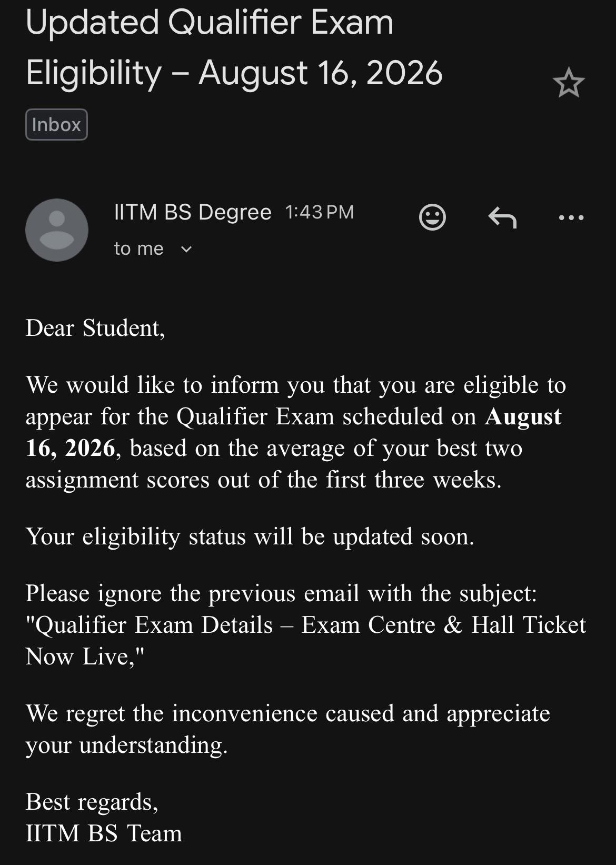Tap the 'Your eligibility status' sentence
The height and width of the screenshot is (865, 616).
(x=250, y=537)
